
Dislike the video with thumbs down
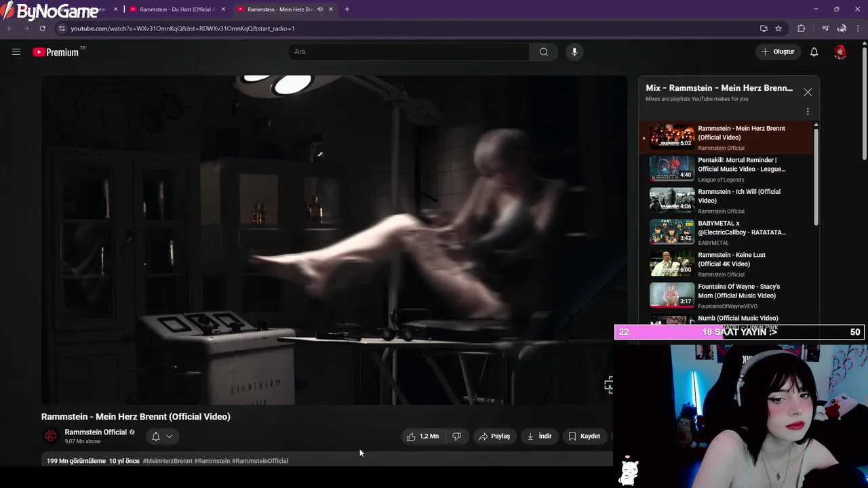point(456,436)
